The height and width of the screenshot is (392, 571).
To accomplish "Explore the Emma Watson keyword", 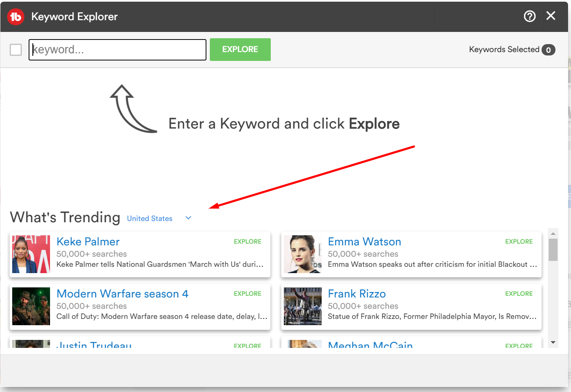I will 518,242.
